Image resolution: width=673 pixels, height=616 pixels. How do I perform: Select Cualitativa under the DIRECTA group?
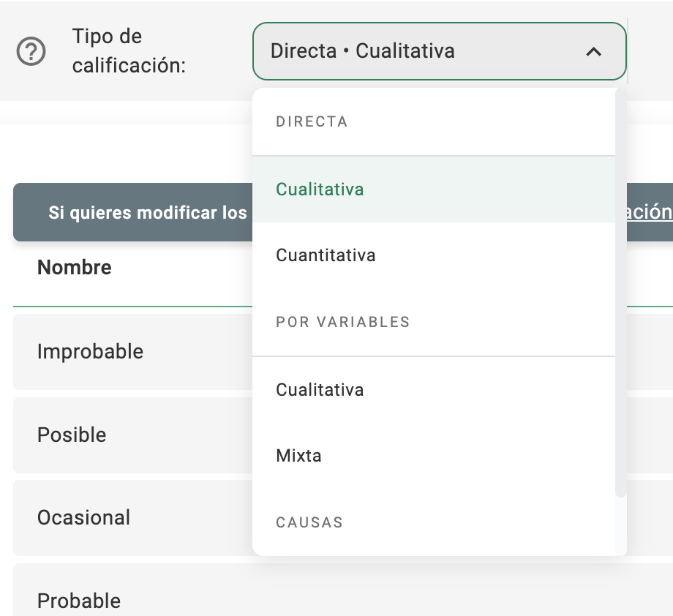[x=320, y=189]
